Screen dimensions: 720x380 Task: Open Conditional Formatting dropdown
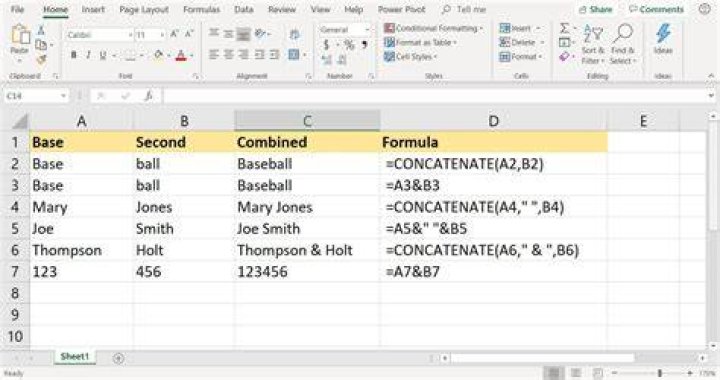tap(433, 28)
